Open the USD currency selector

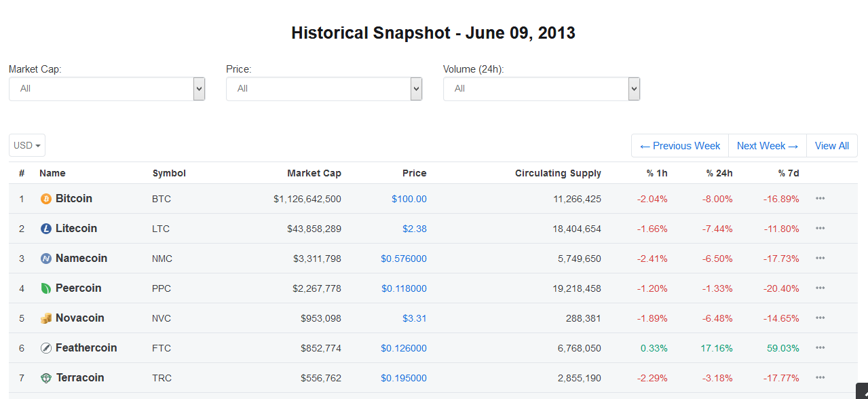click(x=27, y=146)
